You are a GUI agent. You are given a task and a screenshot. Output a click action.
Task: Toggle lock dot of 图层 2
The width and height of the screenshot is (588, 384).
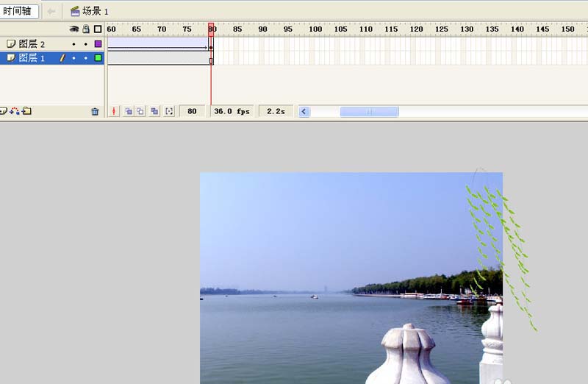(x=86, y=44)
